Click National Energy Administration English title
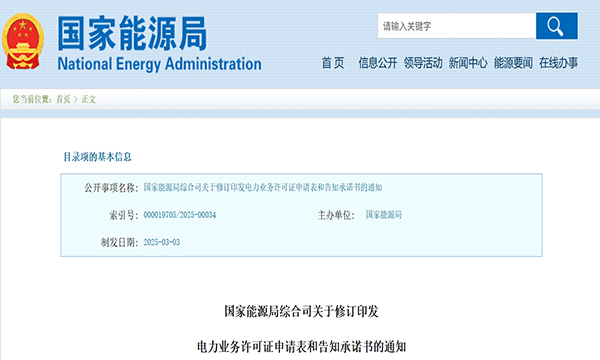600x360 pixels. tap(159, 64)
